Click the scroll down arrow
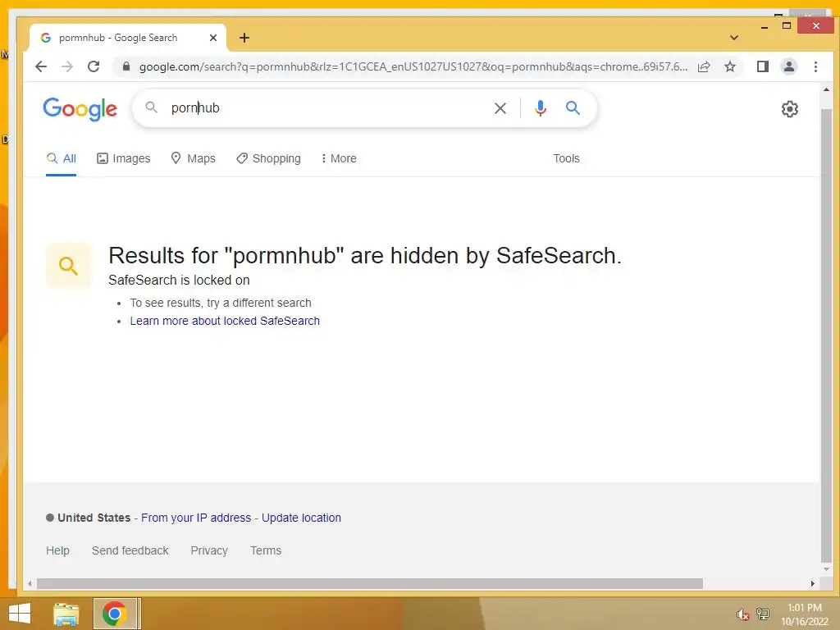This screenshot has width=840, height=630. pos(826,569)
